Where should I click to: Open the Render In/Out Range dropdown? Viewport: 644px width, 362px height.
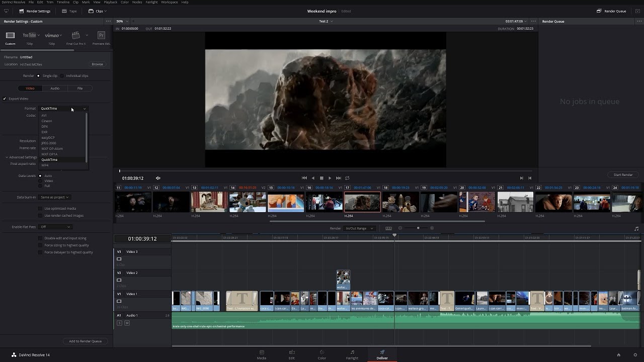coord(359,228)
